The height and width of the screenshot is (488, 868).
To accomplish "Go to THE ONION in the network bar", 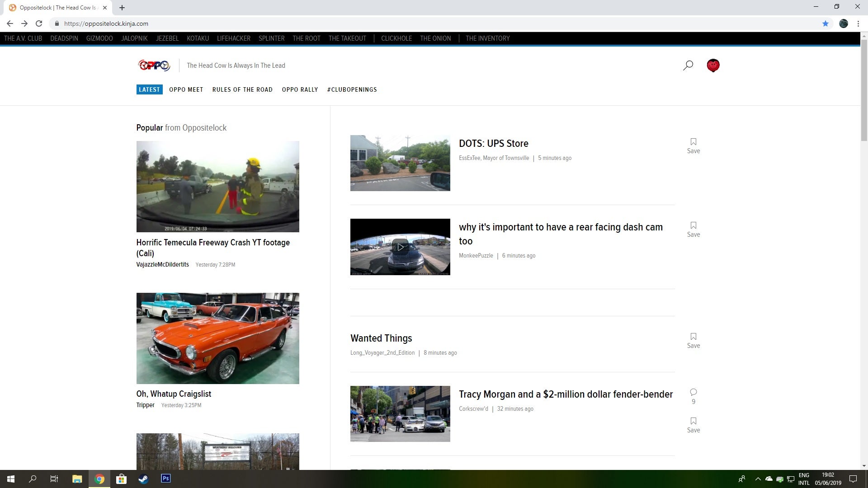I will pos(435,38).
